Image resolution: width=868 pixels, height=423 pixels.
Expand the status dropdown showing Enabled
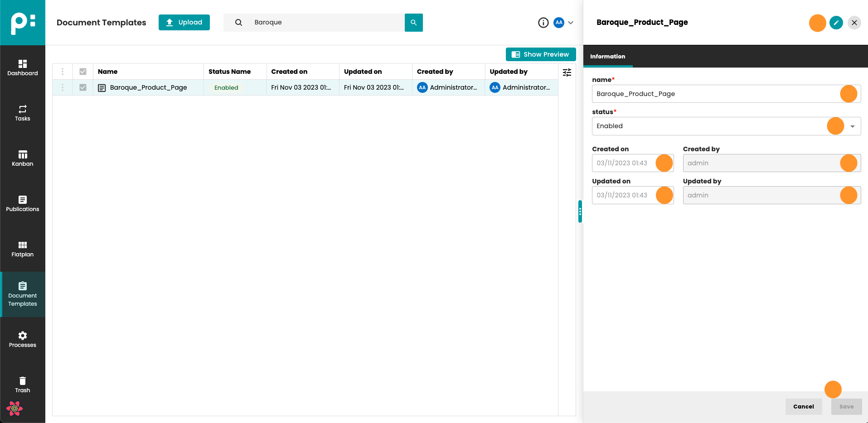click(x=852, y=126)
